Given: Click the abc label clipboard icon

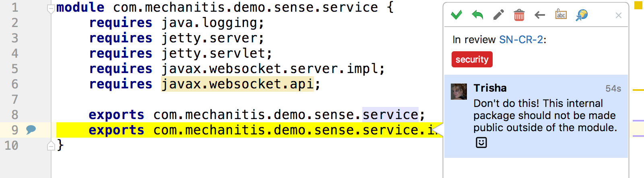Looking at the screenshot, I should 561,15.
